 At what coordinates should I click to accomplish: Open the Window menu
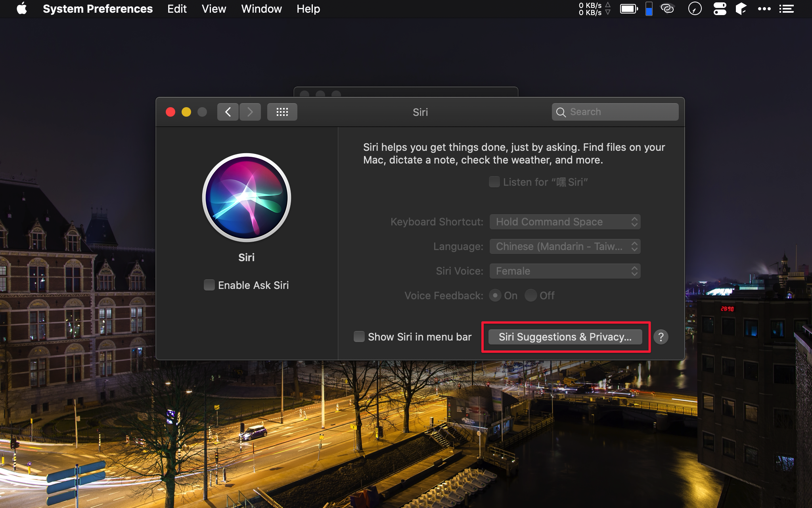coord(261,9)
